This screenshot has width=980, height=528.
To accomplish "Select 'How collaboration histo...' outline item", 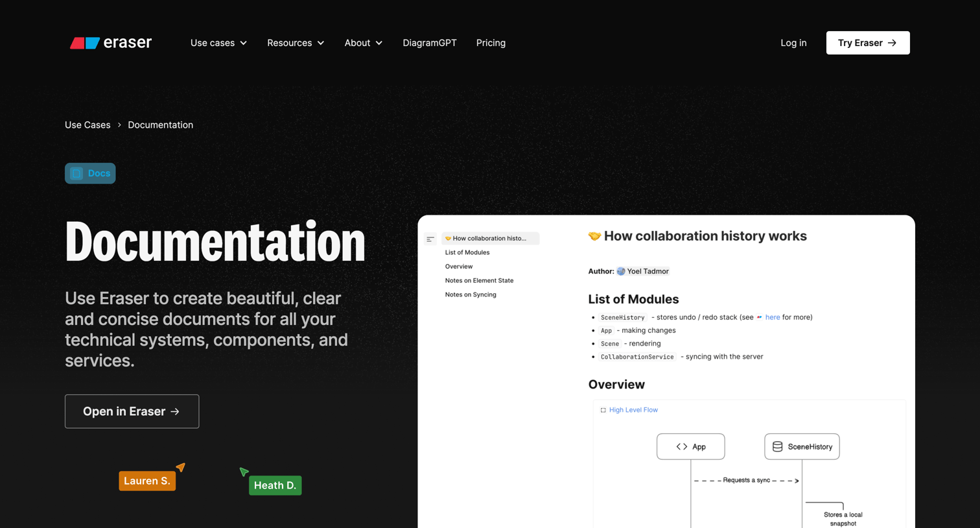I will pyautogui.click(x=490, y=238).
